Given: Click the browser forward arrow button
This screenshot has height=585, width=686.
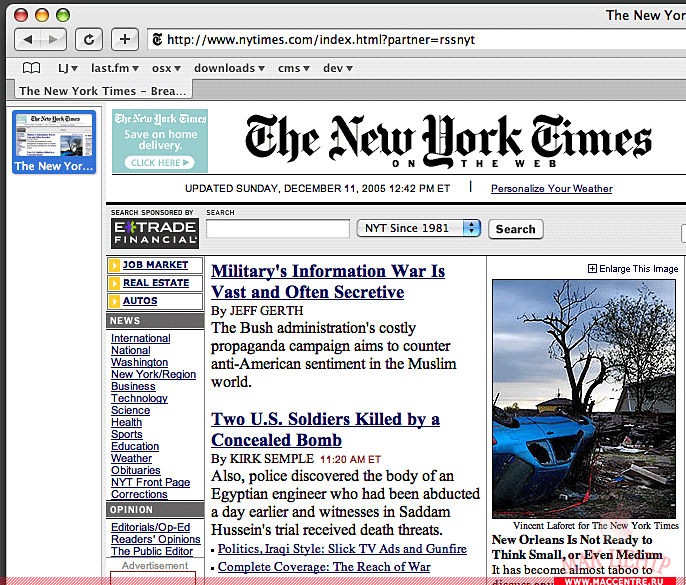Looking at the screenshot, I should 53,40.
